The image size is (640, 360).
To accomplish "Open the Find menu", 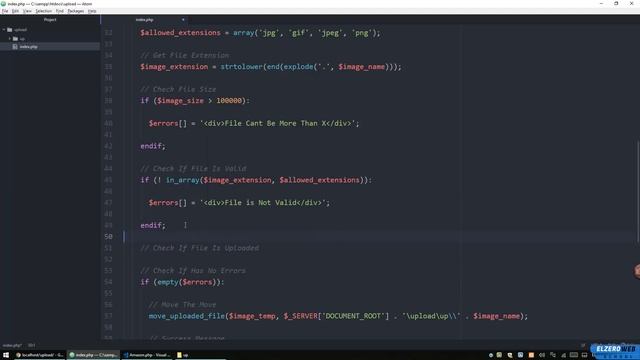I will click(60, 11).
